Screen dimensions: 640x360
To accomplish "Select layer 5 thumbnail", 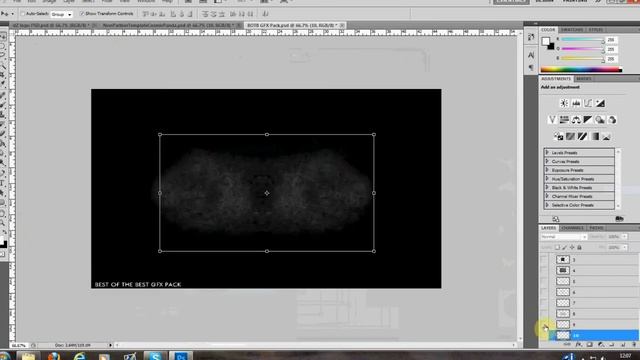I will [x=563, y=281].
